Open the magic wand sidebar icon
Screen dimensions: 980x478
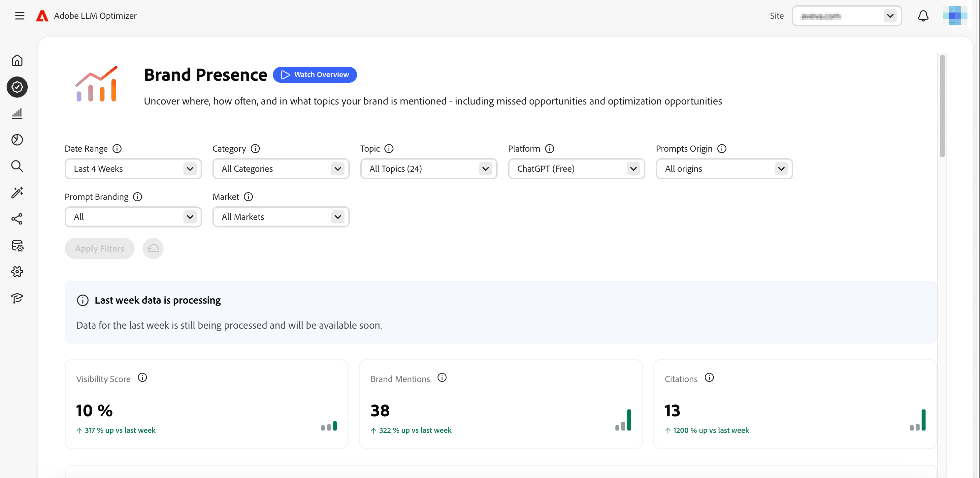[x=17, y=193]
